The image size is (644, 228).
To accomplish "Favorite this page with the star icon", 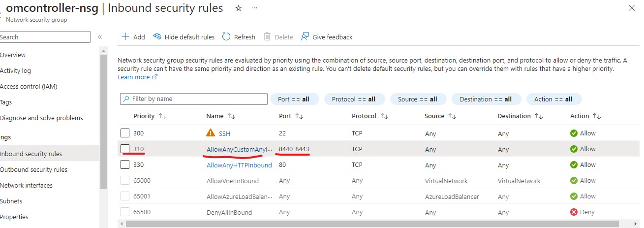I will (x=239, y=8).
